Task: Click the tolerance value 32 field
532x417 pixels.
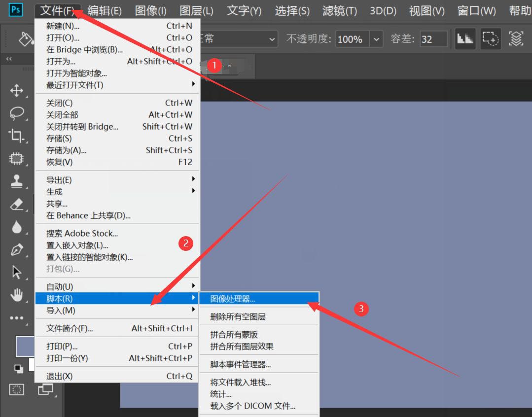Action: click(x=433, y=39)
